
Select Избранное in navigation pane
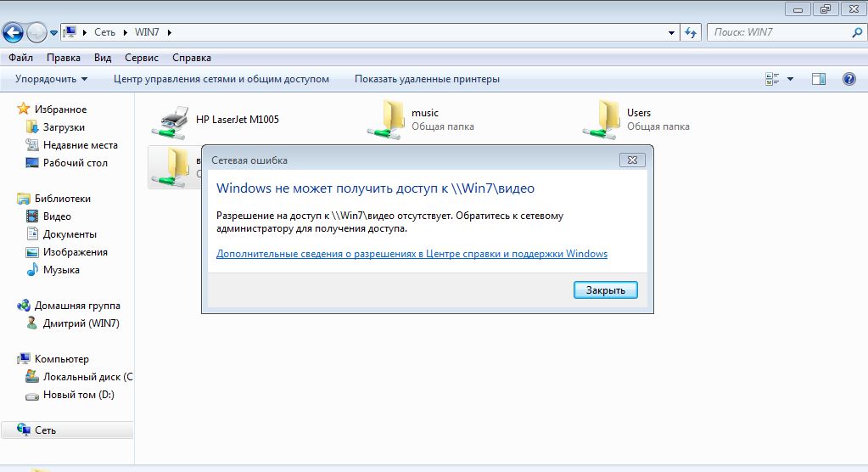(60, 110)
